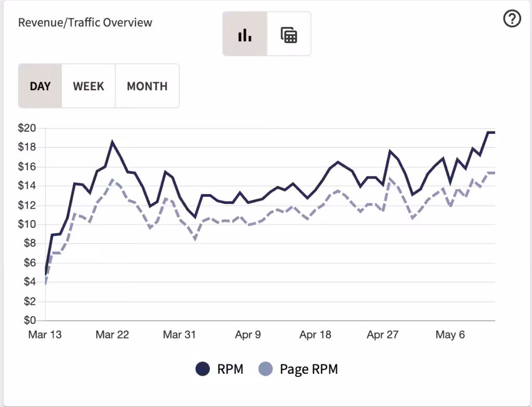532x407 pixels.
Task: Toggle the Page RPM legend circle
Action: 265,369
